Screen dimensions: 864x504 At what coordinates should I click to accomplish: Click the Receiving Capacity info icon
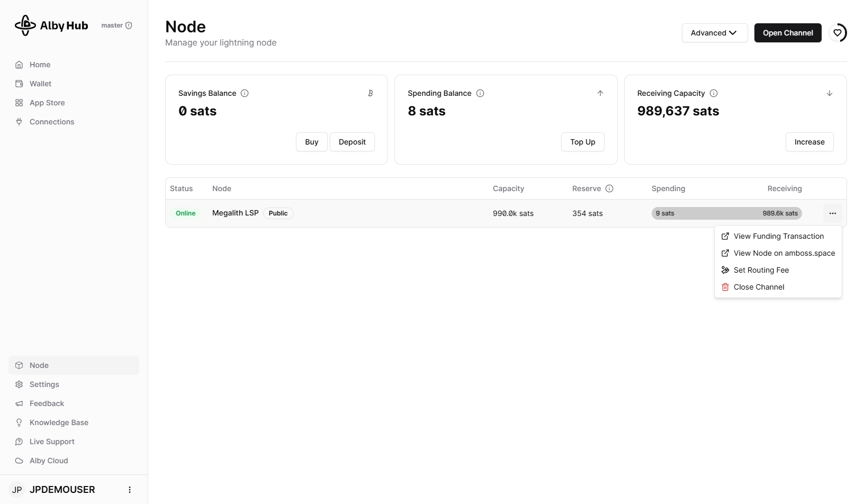[714, 93]
